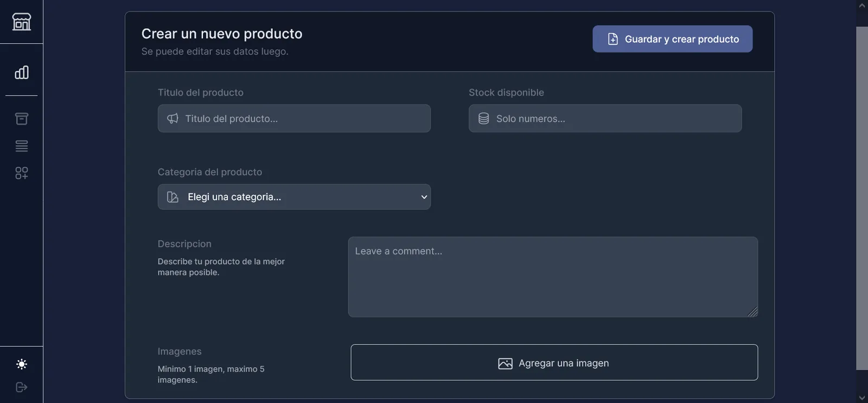868x403 pixels.
Task: Click the logout icon in sidebar
Action: (22, 387)
